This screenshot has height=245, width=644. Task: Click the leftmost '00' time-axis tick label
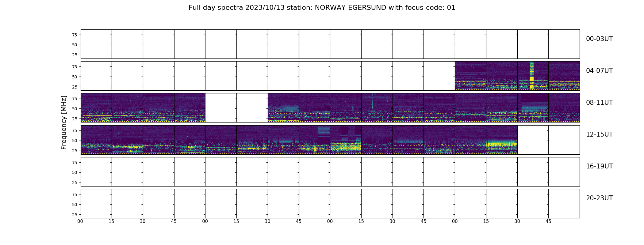(x=80, y=221)
